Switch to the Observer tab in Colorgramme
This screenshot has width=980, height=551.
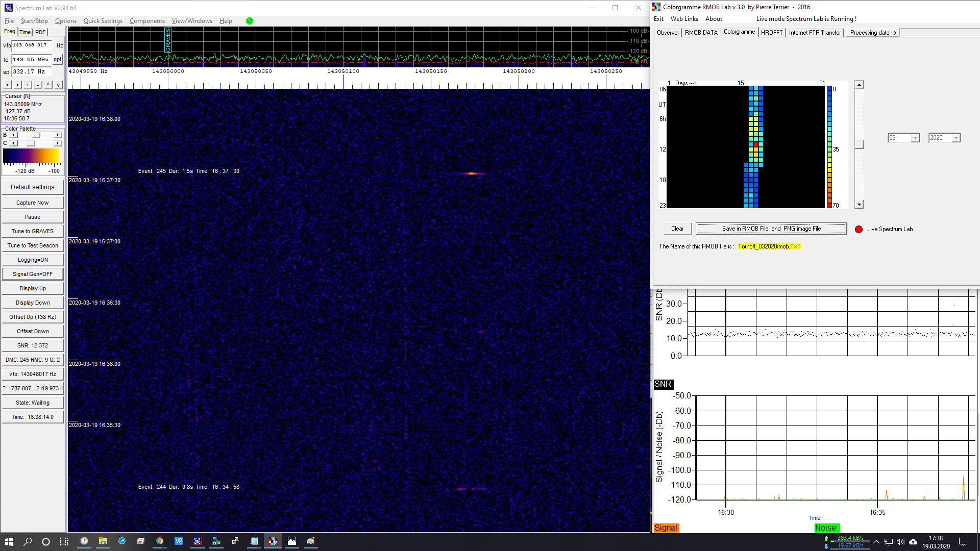pos(668,33)
